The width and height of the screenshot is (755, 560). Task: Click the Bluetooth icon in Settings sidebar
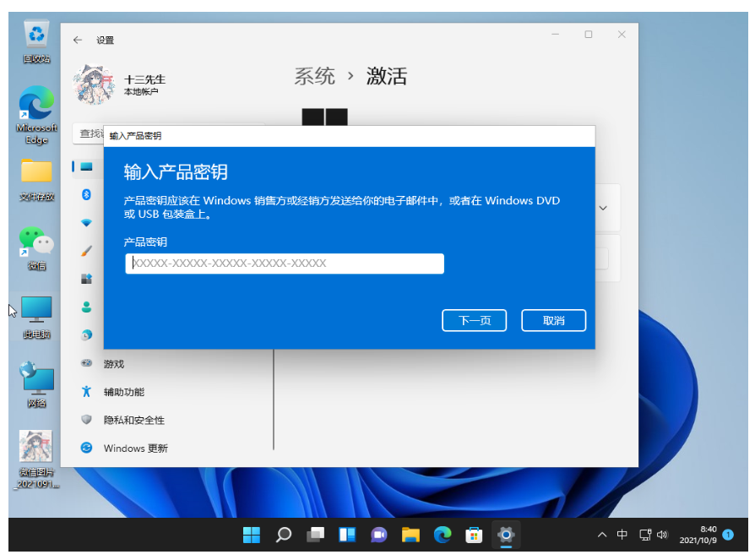point(86,194)
